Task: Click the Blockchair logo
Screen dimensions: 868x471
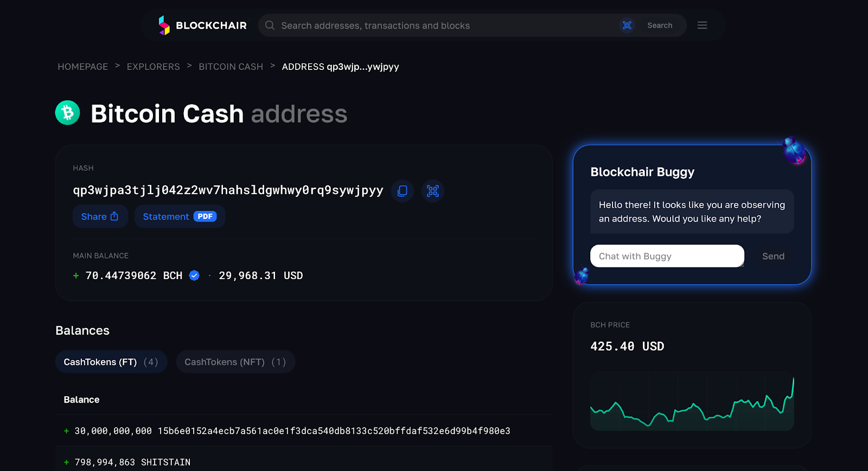Action: tap(202, 25)
